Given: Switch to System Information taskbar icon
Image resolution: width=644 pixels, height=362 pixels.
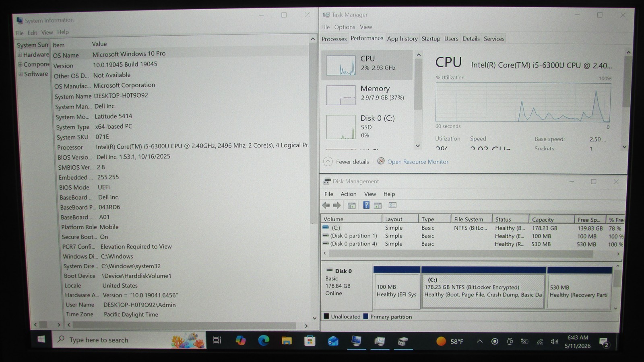Looking at the screenshot, I should tap(356, 341).
